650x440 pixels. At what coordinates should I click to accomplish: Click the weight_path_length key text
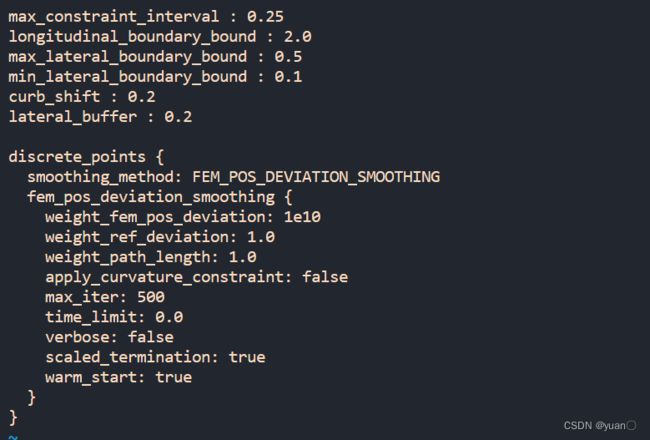click(x=128, y=257)
